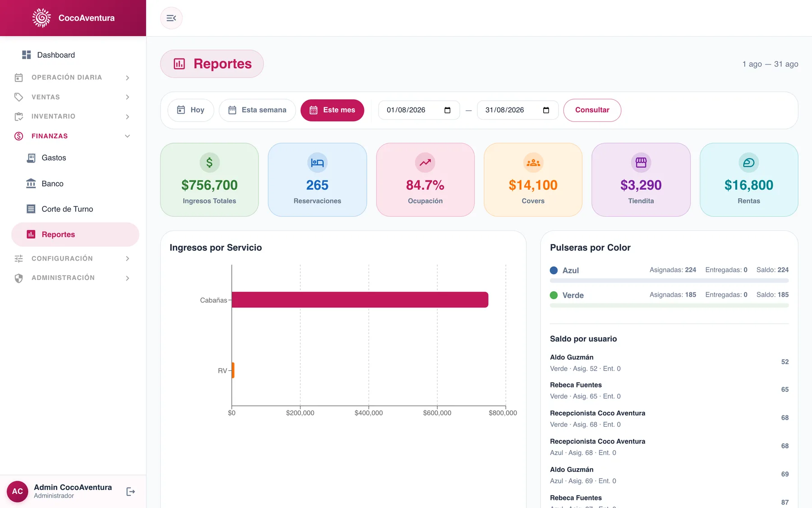Click the Operación Diaria calendar icon
Viewport: 812px width, 508px height.
[18, 78]
